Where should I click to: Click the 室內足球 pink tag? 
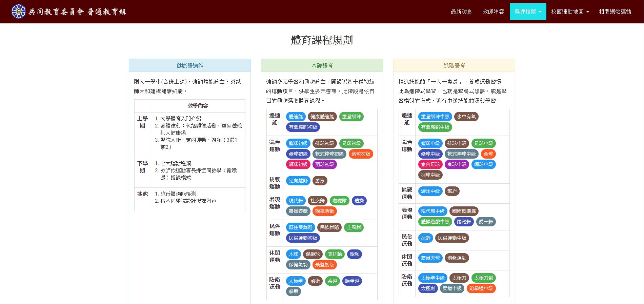tap(430, 164)
